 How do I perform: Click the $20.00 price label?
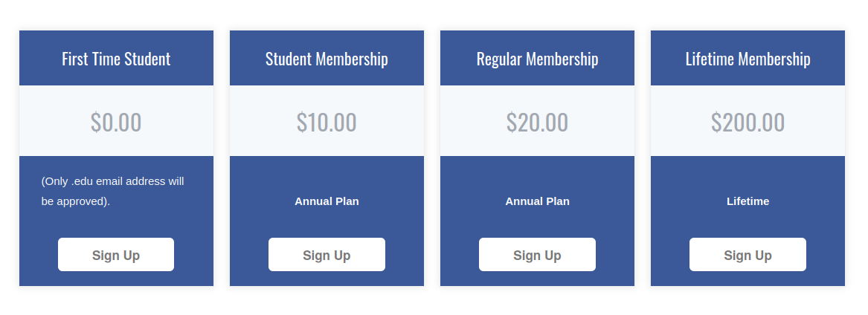[537, 122]
